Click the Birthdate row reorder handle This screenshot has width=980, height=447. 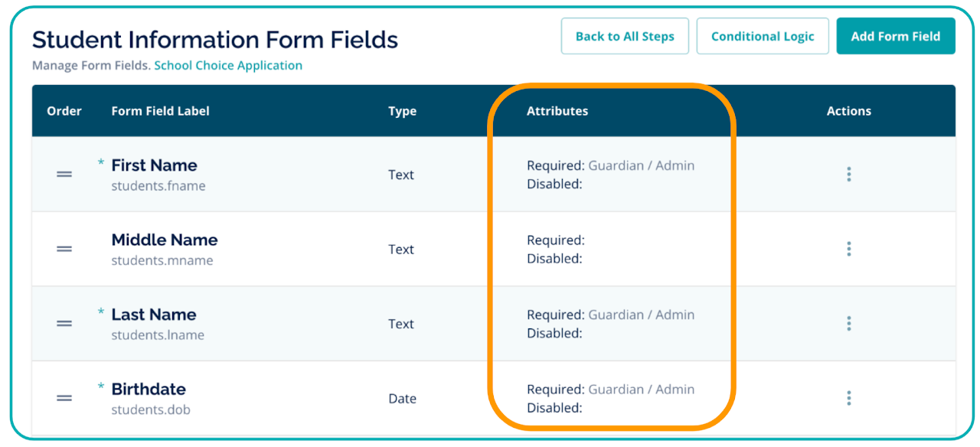tap(64, 399)
